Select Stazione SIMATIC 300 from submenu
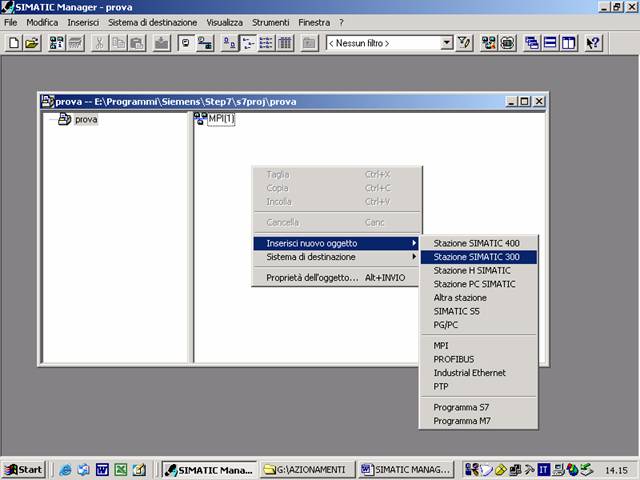Screen dimensions: 640x480 coord(477,257)
